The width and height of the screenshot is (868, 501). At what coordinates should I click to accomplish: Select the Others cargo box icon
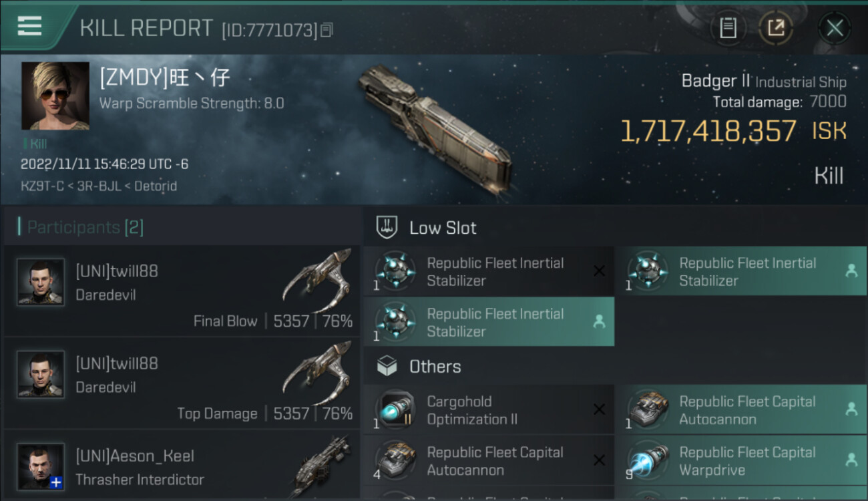pos(387,366)
